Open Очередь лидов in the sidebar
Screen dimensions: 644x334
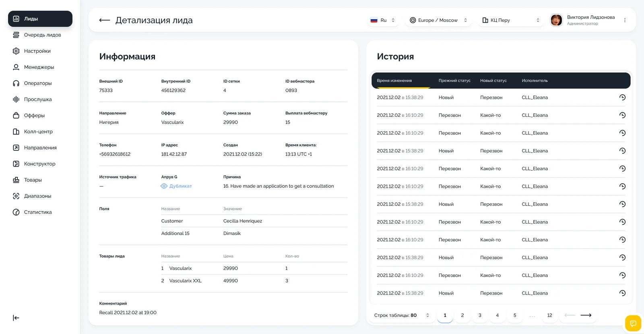40,35
